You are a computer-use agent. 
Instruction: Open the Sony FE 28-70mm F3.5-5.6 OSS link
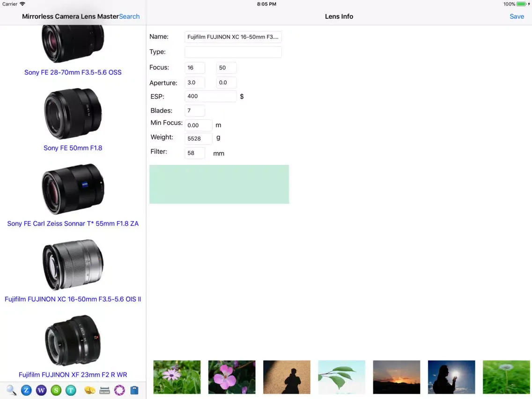tap(73, 72)
